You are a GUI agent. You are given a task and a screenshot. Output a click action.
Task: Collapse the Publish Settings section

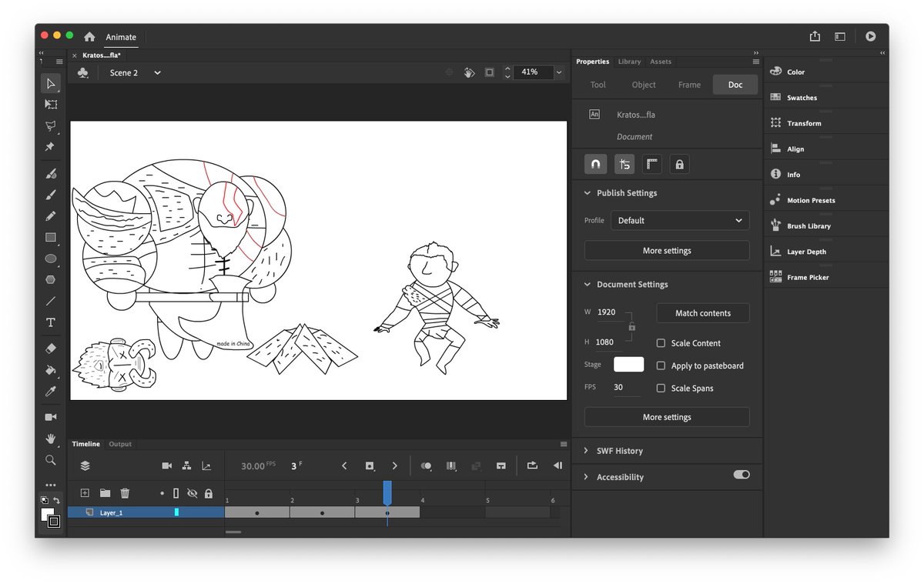(587, 193)
